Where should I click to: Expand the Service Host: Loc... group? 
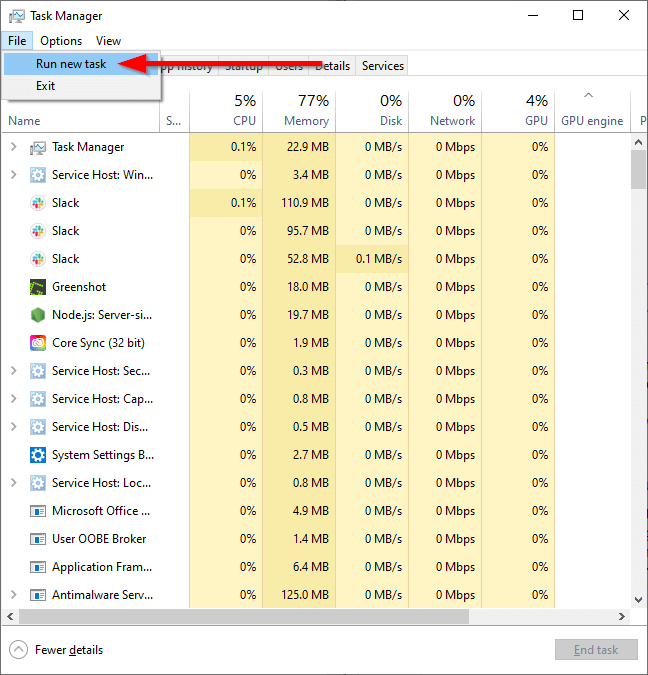tap(14, 483)
